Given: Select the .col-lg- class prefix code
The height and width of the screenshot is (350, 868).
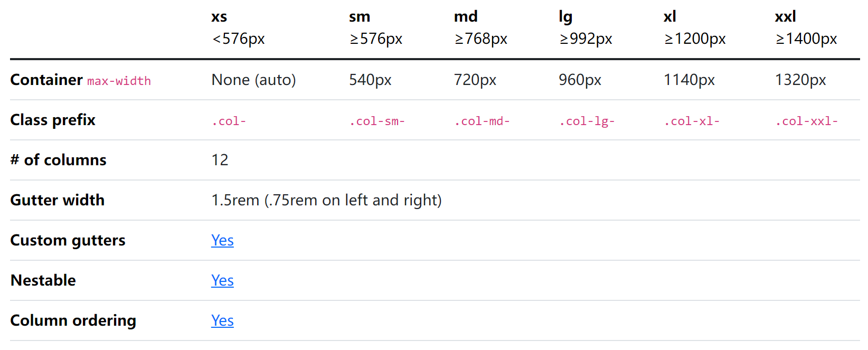Looking at the screenshot, I should [587, 121].
